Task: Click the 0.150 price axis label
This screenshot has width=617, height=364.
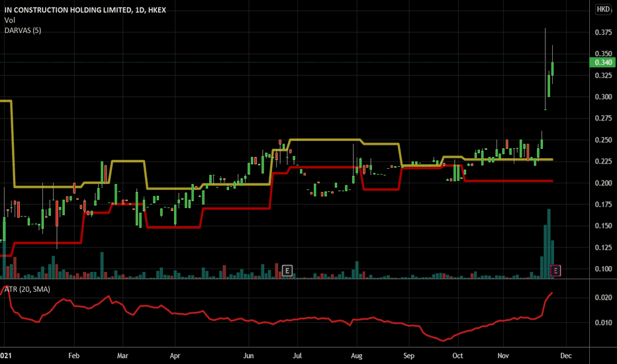Action: (603, 226)
